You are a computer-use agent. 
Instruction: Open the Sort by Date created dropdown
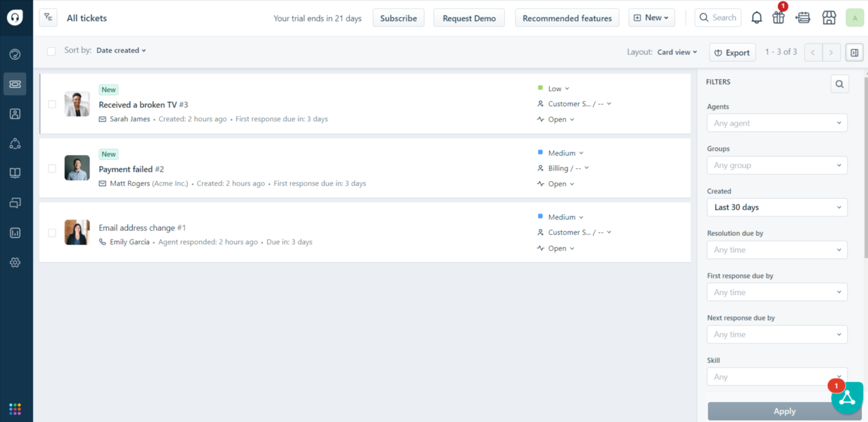pos(120,50)
